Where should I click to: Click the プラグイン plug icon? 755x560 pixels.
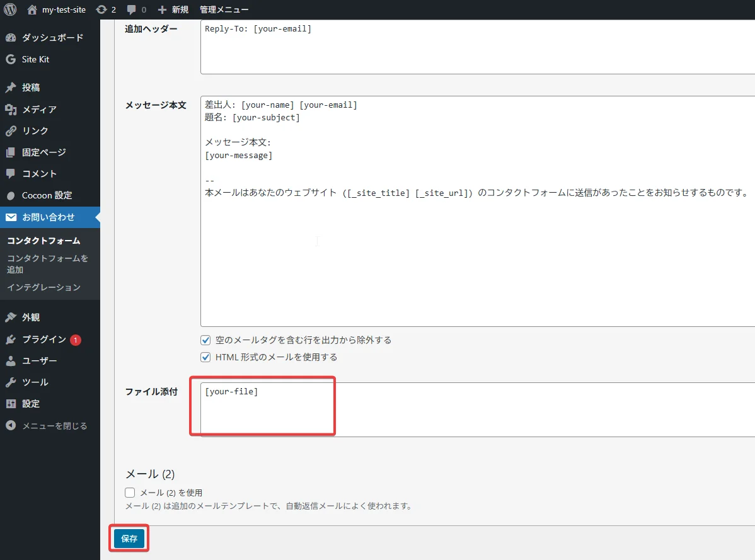tap(11, 340)
